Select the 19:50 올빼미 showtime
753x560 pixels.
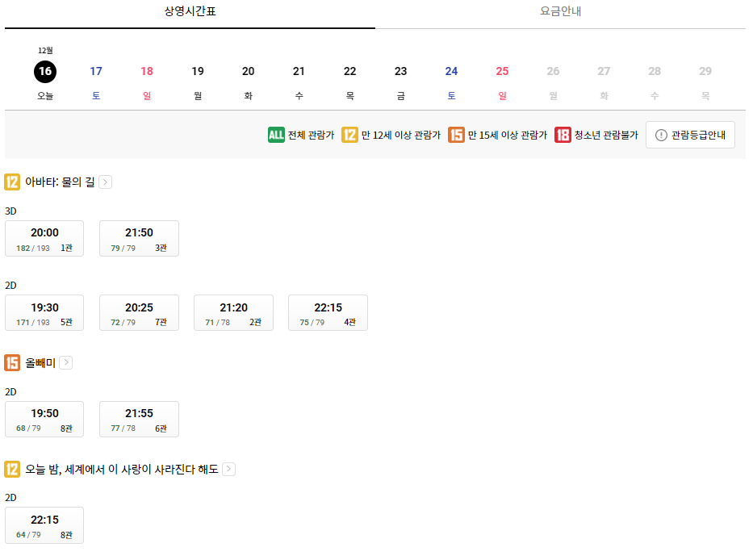[x=44, y=418]
